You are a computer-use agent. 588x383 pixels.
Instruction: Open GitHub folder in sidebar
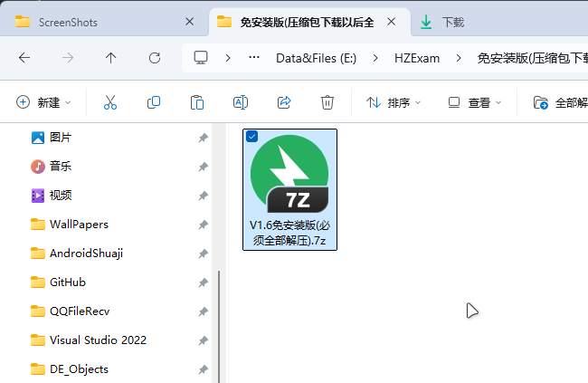tap(59, 282)
